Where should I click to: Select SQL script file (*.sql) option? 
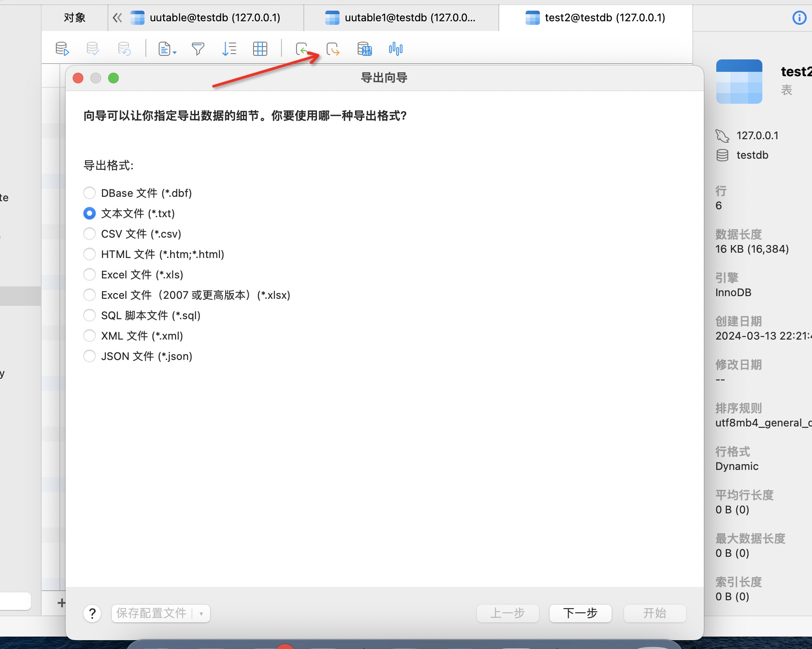click(x=90, y=315)
